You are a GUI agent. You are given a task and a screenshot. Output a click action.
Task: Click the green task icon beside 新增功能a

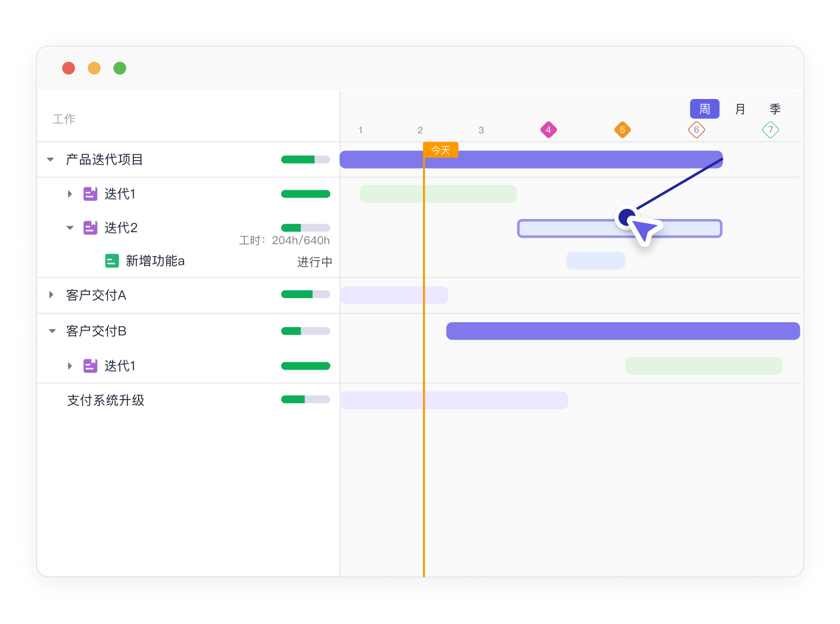(x=112, y=261)
